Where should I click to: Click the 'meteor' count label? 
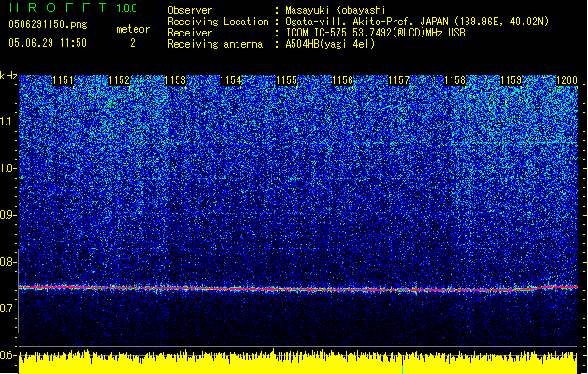tap(133, 29)
